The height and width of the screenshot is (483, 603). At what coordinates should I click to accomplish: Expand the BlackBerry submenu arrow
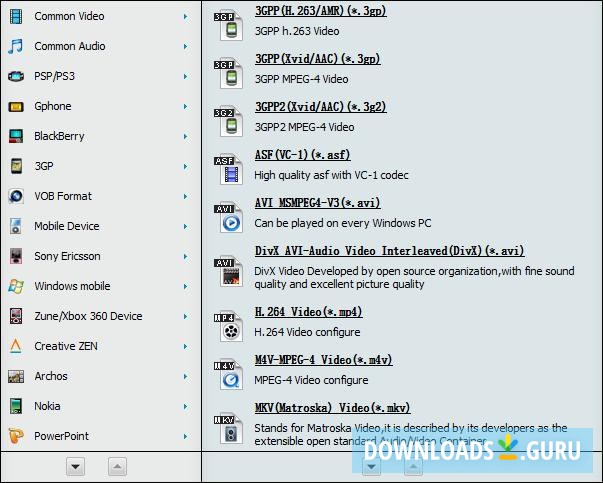(x=185, y=137)
